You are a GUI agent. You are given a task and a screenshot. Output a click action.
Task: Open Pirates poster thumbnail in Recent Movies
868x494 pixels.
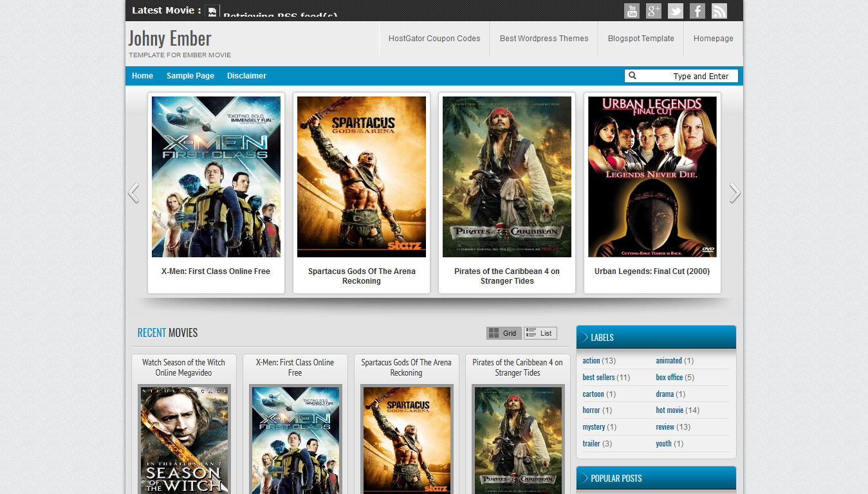pyautogui.click(x=518, y=441)
